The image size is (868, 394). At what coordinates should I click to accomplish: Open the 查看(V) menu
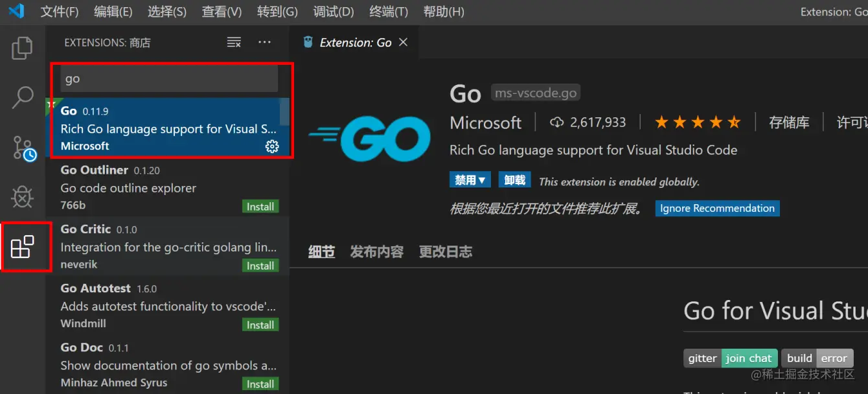click(222, 12)
